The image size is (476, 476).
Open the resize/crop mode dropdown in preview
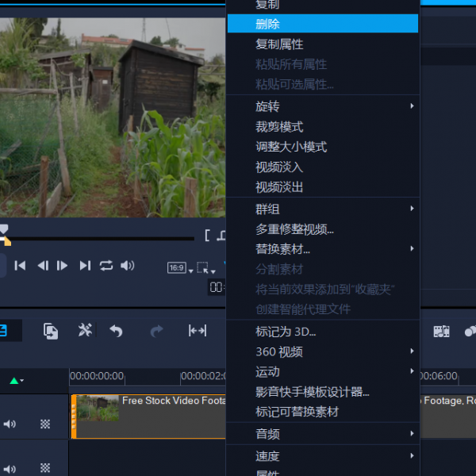pyautogui.click(x=205, y=268)
